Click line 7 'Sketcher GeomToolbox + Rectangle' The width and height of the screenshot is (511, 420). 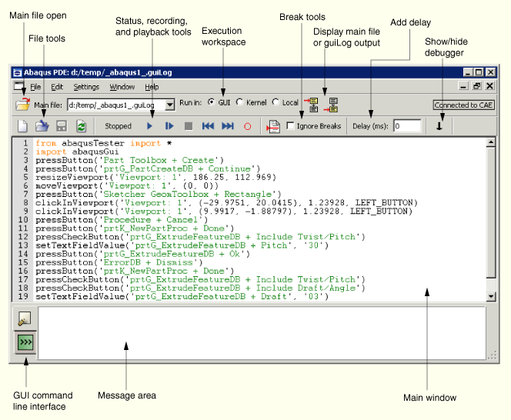tap(187, 194)
